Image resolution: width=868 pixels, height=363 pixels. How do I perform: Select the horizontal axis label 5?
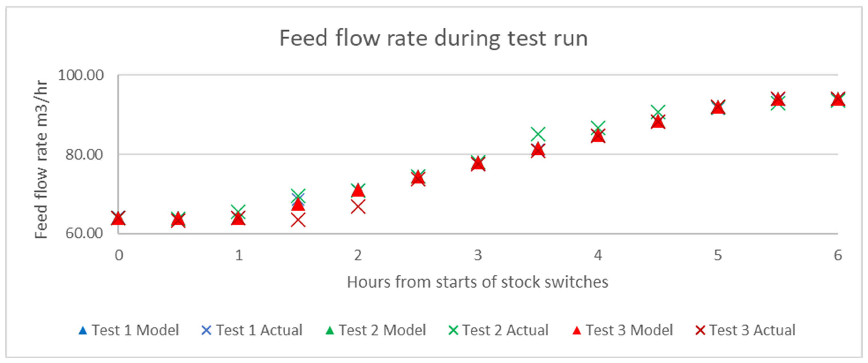coord(718,256)
